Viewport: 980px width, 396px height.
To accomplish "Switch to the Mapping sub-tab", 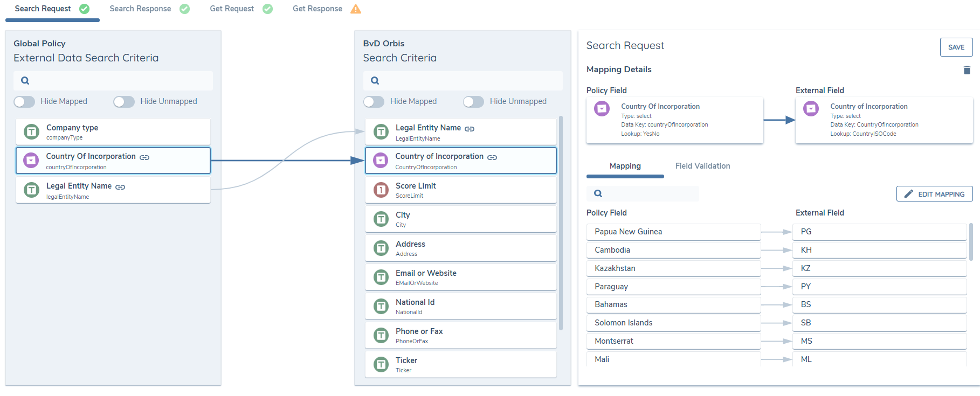I will [x=625, y=166].
